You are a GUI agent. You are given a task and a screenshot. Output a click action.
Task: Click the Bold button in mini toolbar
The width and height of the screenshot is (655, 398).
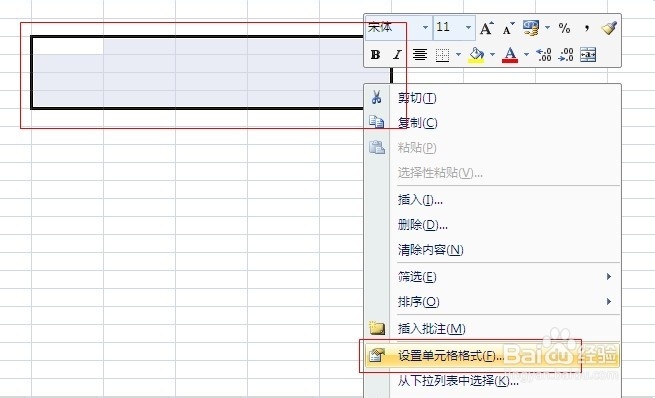[x=375, y=55]
